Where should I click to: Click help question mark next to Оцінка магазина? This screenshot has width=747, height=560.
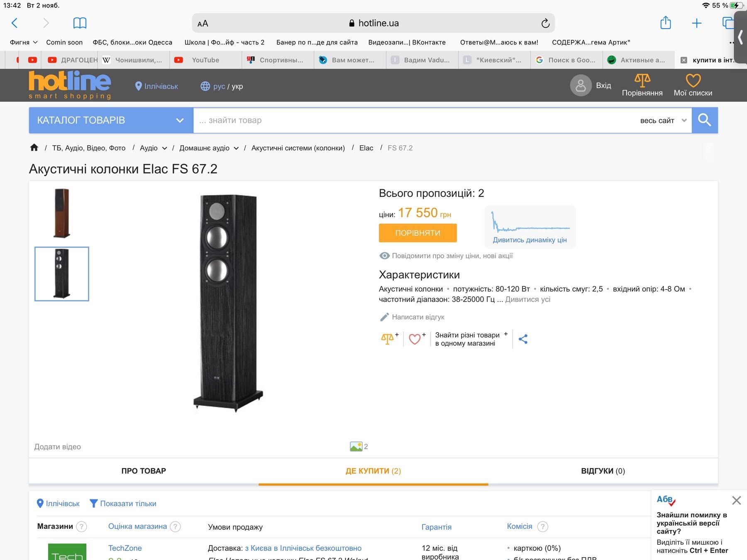[176, 527]
